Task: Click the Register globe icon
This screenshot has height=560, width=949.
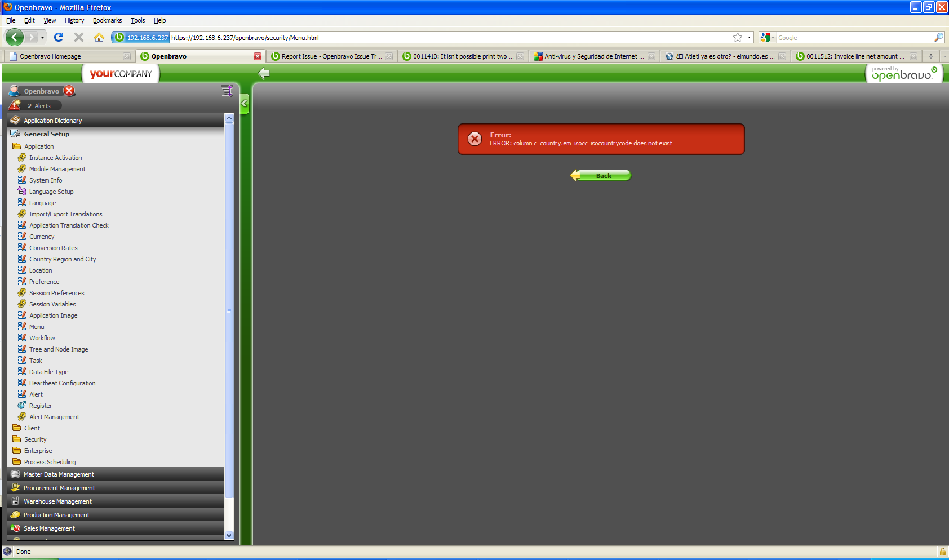Action: (x=22, y=405)
